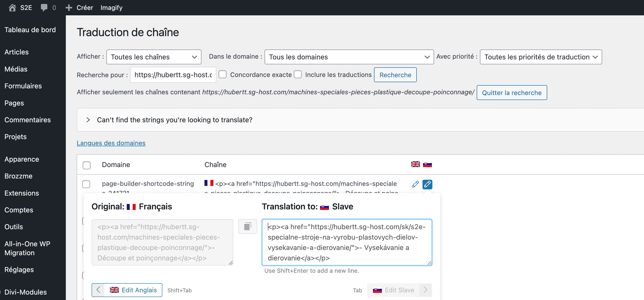This screenshot has height=300, width=644.
Task: Click the Chaîne column header
Action: (215, 165)
